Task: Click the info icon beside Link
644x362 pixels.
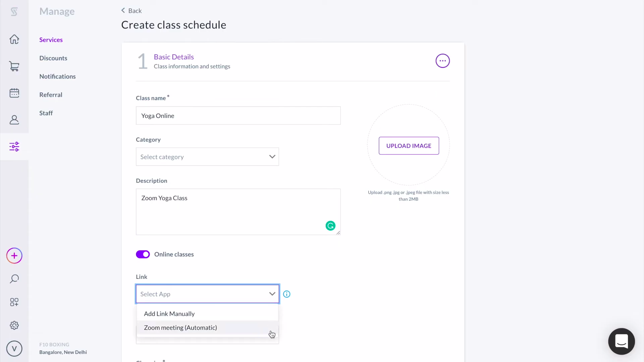Action: tap(286, 294)
